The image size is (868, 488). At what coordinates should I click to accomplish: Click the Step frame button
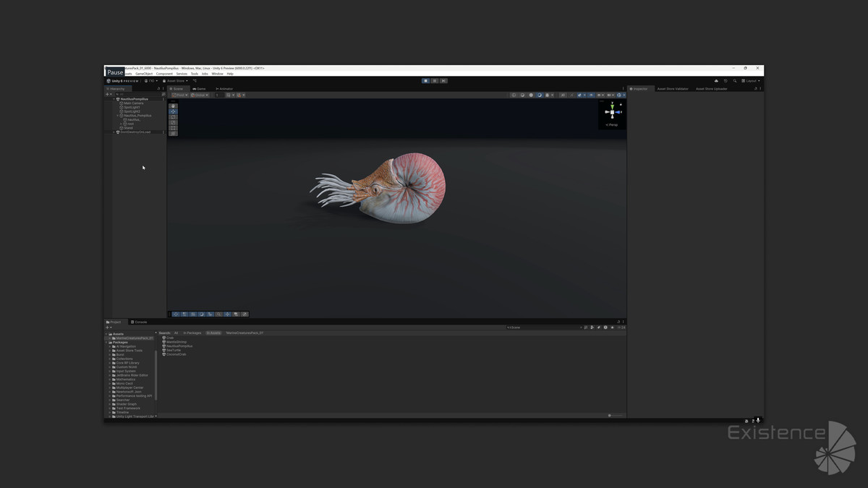[x=443, y=81]
